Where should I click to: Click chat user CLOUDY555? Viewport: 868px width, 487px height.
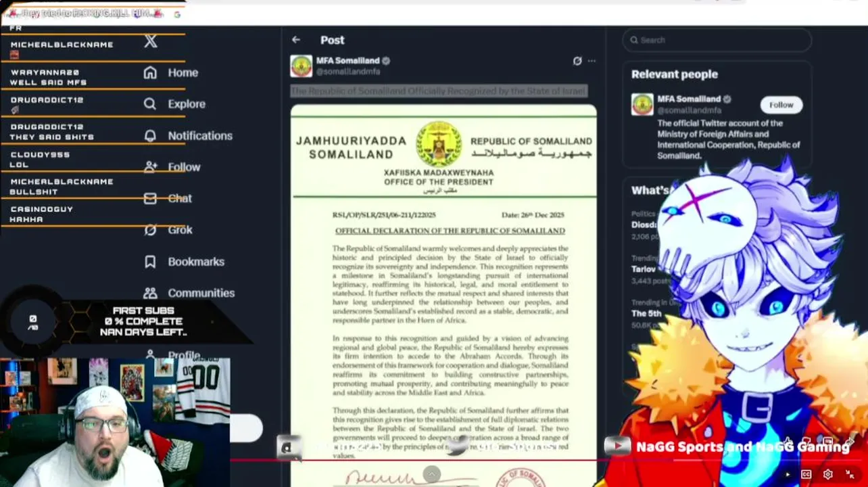tap(40, 154)
